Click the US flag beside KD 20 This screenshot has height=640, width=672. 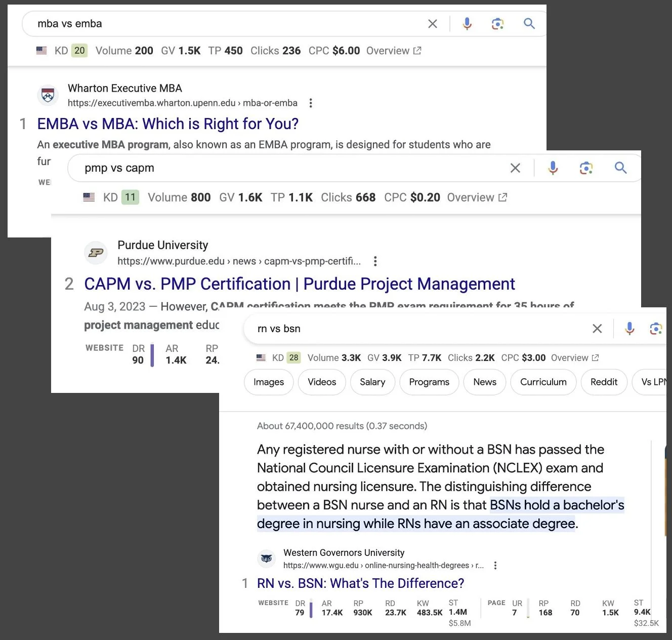41,51
